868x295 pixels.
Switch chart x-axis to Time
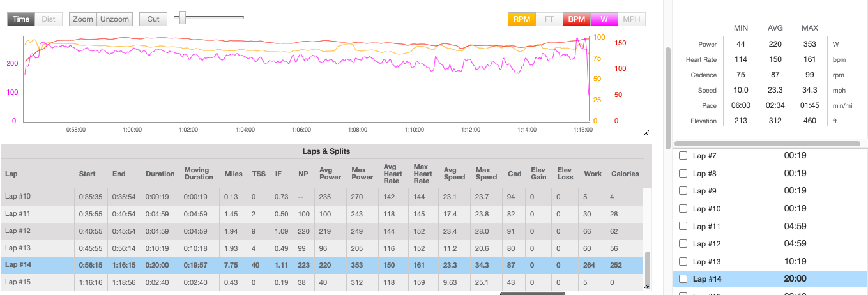coord(21,19)
